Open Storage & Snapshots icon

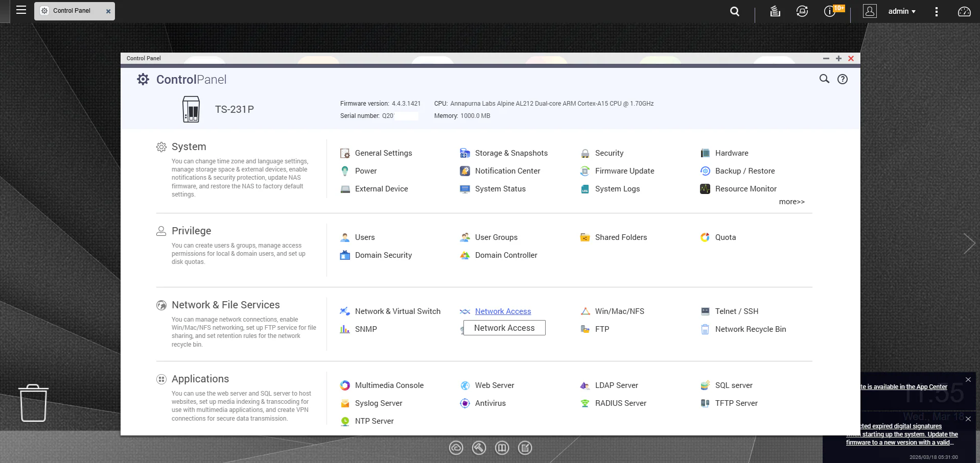(x=465, y=153)
